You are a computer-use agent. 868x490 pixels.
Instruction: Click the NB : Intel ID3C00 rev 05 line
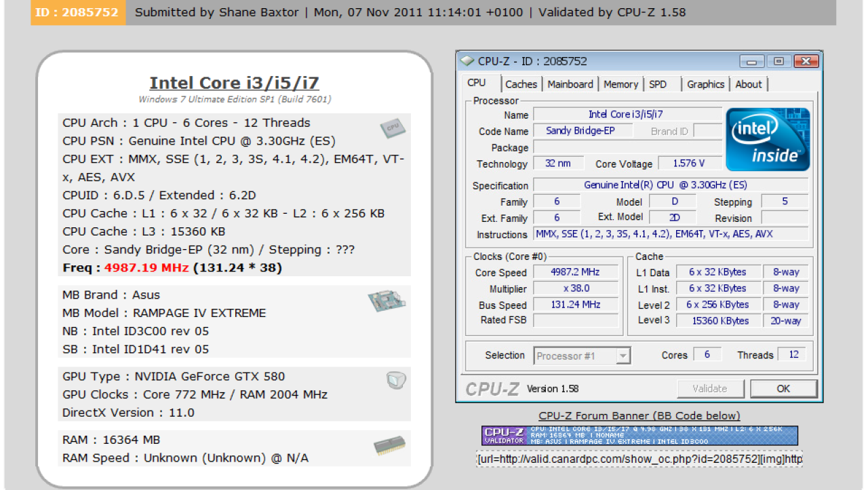(136, 331)
